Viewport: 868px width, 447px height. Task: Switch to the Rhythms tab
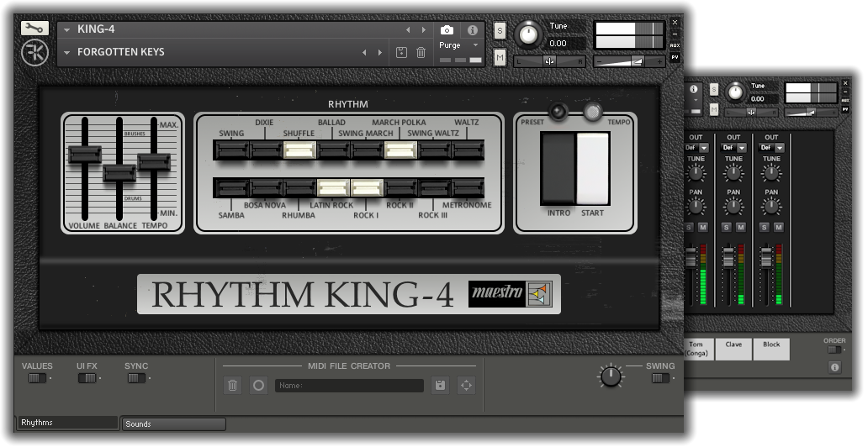point(67,423)
